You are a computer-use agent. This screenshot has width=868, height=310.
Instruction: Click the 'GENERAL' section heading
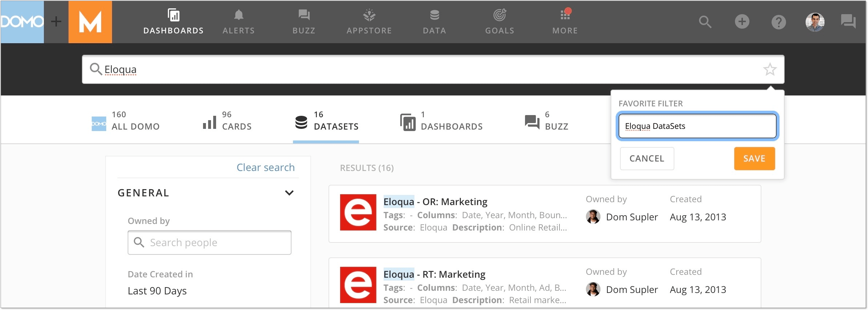click(144, 193)
